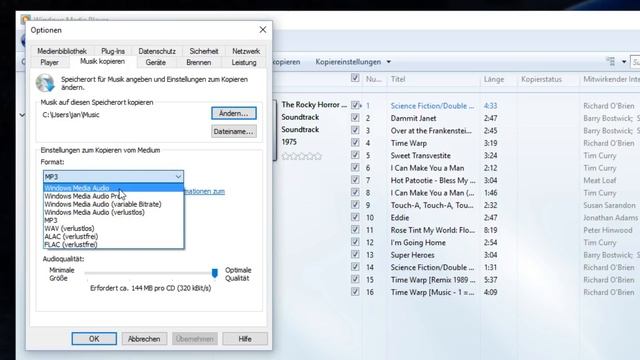The width and height of the screenshot is (640, 360).
Task: Select track Hot Patootie - Bless My
Action: (x=433, y=180)
